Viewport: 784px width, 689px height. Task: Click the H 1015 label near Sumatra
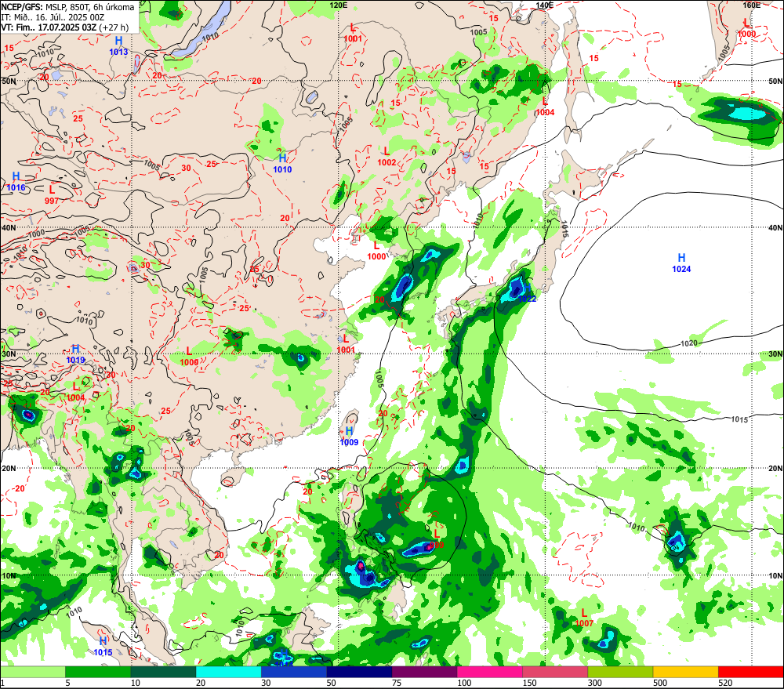click(103, 647)
